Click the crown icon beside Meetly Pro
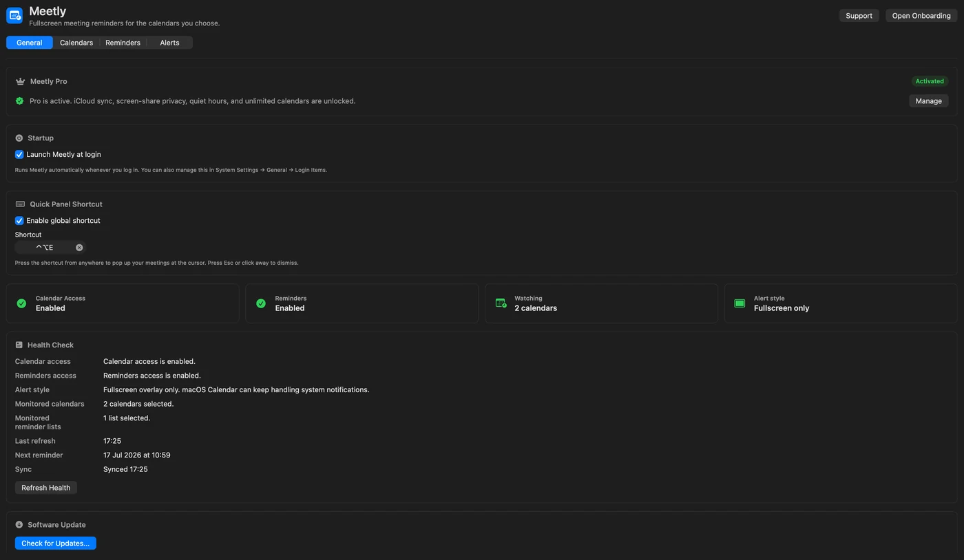 point(20,81)
